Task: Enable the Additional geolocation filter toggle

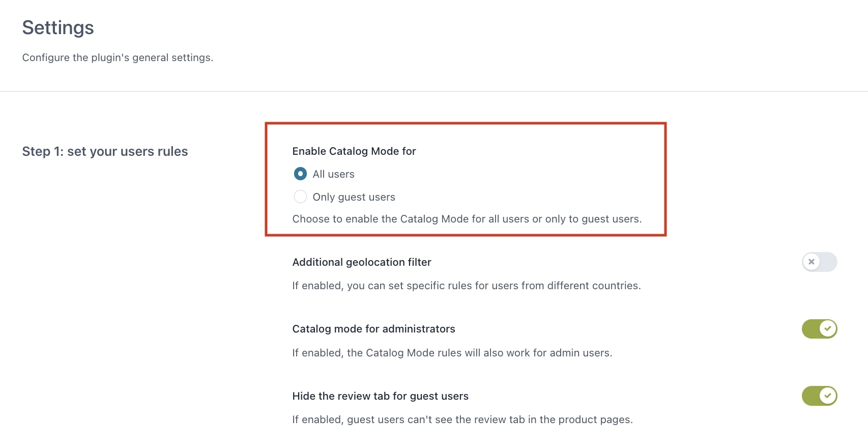Action: (819, 262)
